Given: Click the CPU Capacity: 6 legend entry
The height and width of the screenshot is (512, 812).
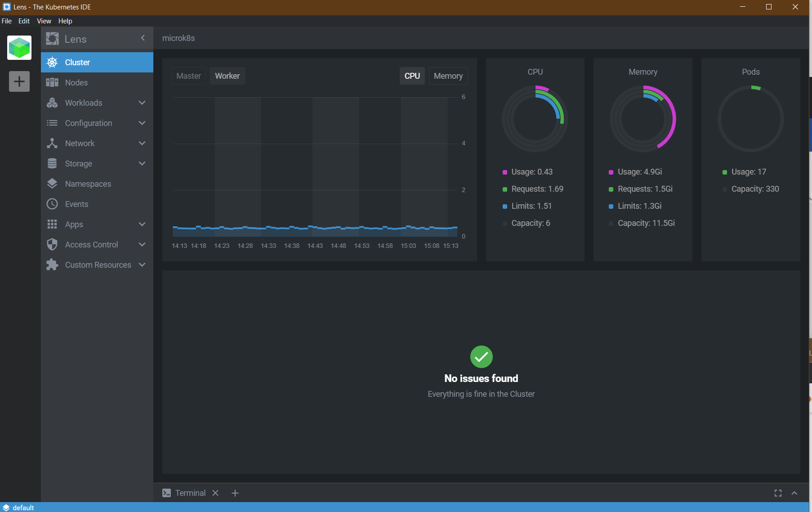Looking at the screenshot, I should pos(526,223).
